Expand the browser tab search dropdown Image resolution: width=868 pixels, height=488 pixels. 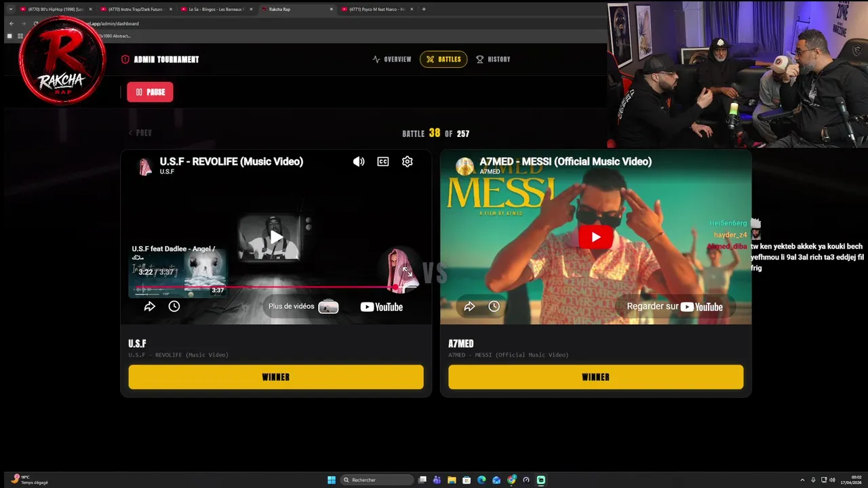[x=10, y=9]
